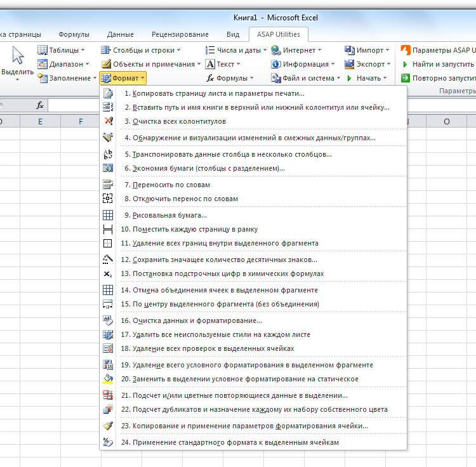Click the color duplicates icon for item 21
Viewport: 476px width, 467px height.
point(108,395)
